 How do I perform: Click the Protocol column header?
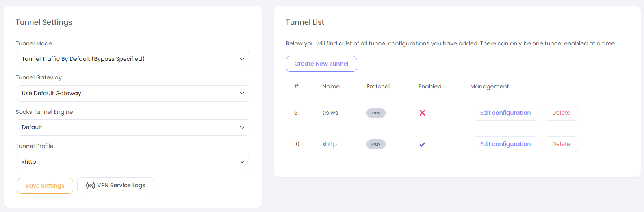(x=378, y=86)
